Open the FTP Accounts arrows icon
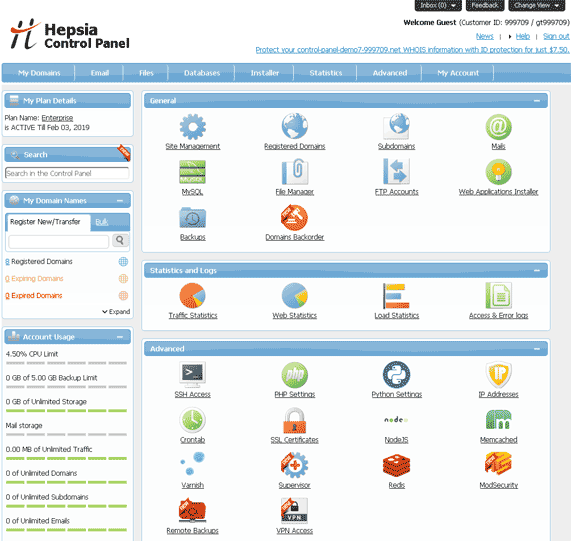571x541 pixels. (x=397, y=171)
